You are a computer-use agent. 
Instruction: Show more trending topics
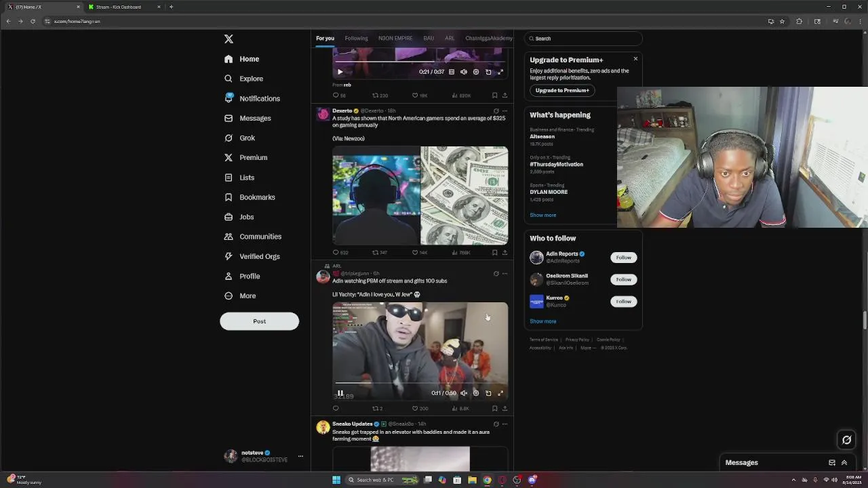point(542,215)
